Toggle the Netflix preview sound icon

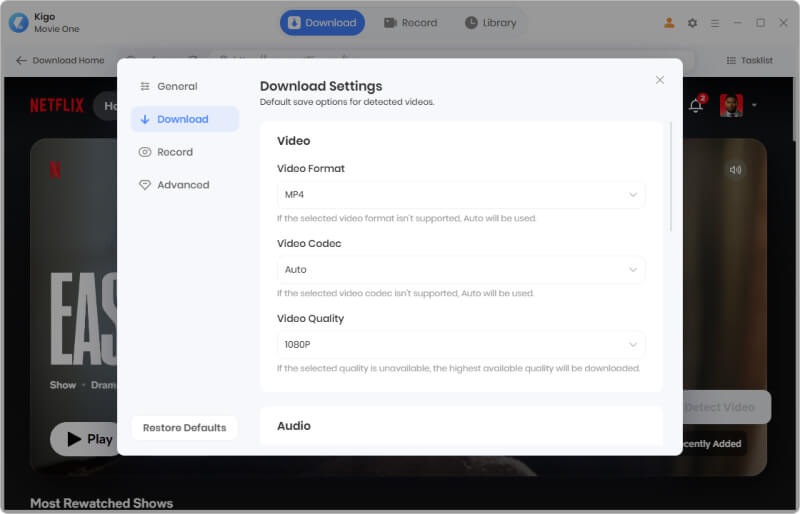(735, 170)
